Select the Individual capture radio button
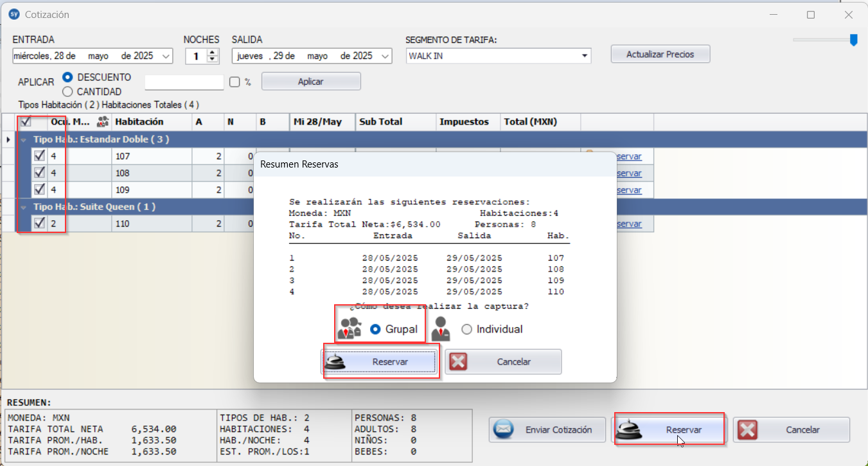868x466 pixels. pyautogui.click(x=466, y=329)
